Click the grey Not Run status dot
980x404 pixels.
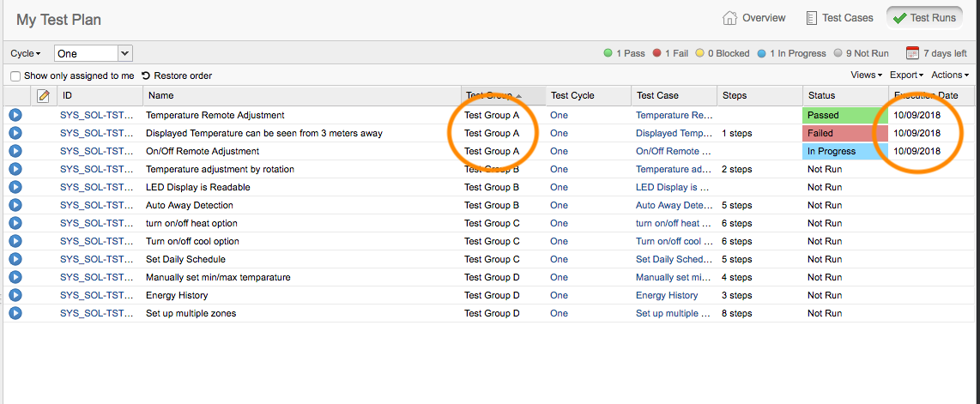tap(838, 53)
